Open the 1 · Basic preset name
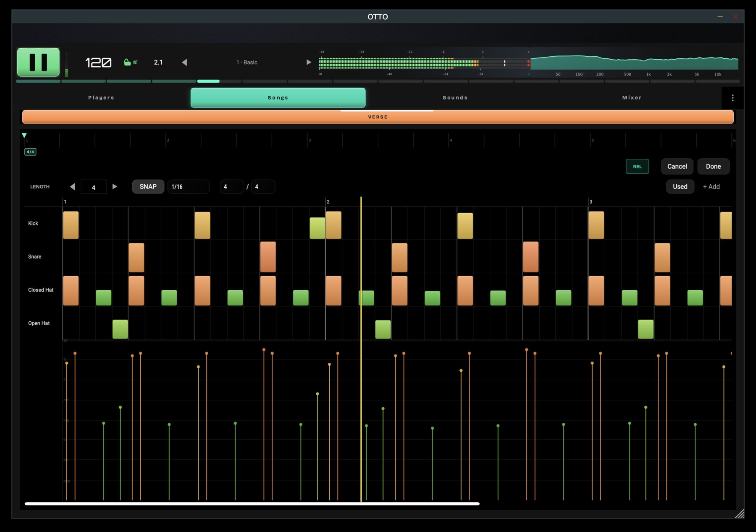 point(247,62)
